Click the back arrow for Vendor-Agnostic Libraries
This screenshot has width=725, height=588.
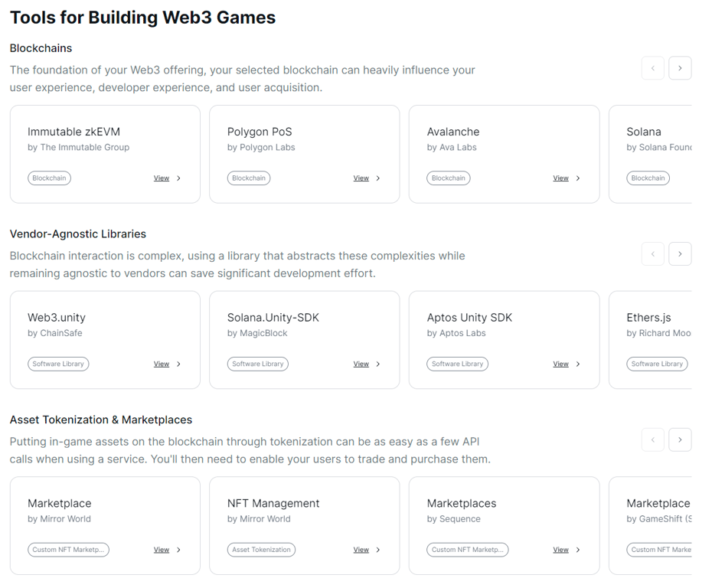coord(652,253)
